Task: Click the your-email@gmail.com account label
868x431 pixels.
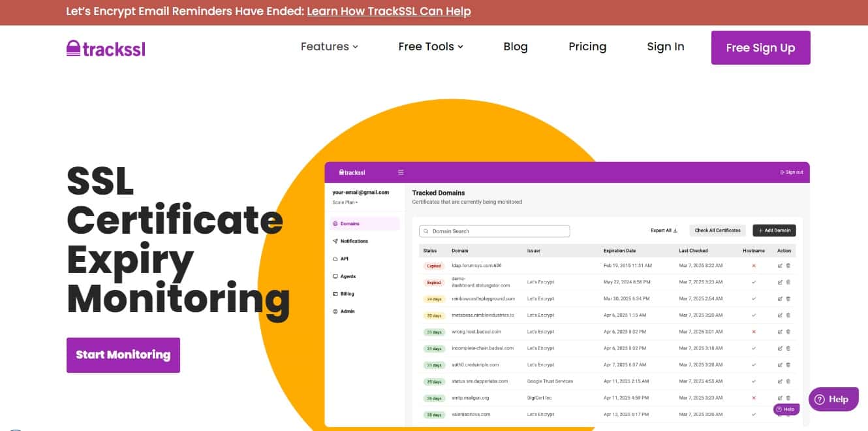Action: [x=361, y=193]
